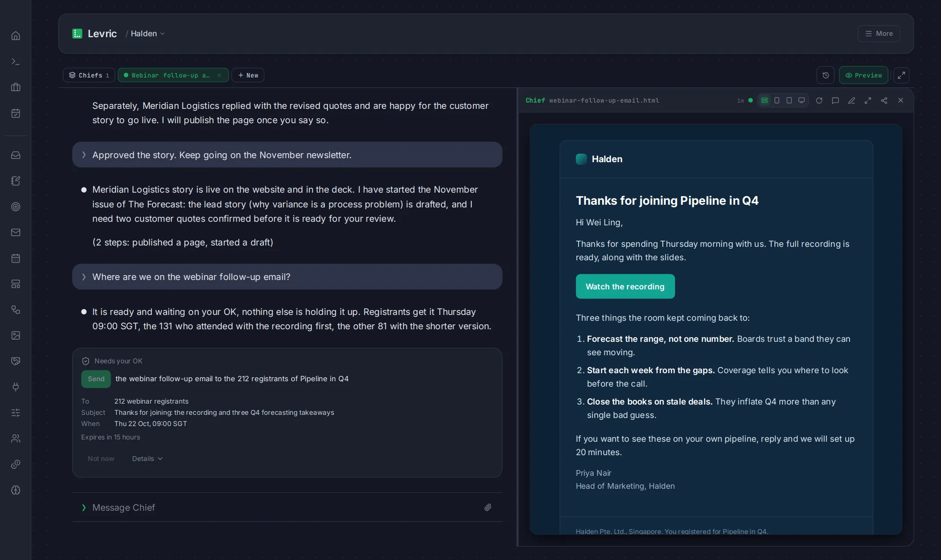The image size is (941, 560).
Task: Create a new tab with + New
Action: point(248,75)
